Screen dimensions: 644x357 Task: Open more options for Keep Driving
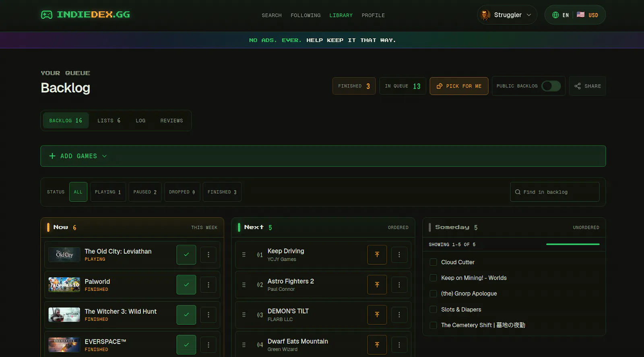tap(399, 255)
